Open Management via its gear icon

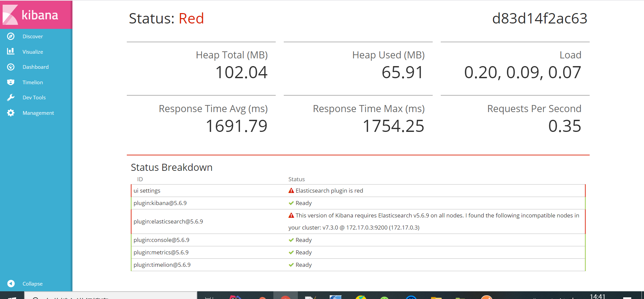point(11,113)
